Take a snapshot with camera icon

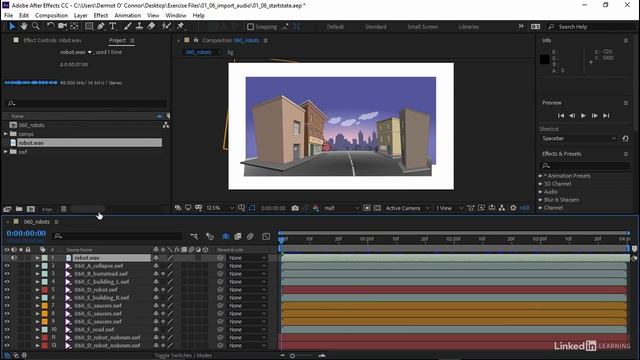[x=295, y=208]
